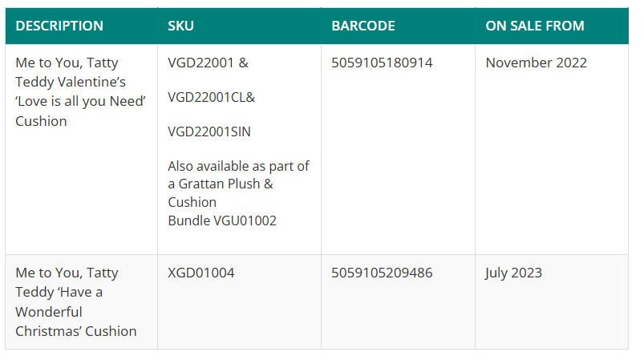
Task: Click the barcode 5059105209486
Action: [382, 273]
